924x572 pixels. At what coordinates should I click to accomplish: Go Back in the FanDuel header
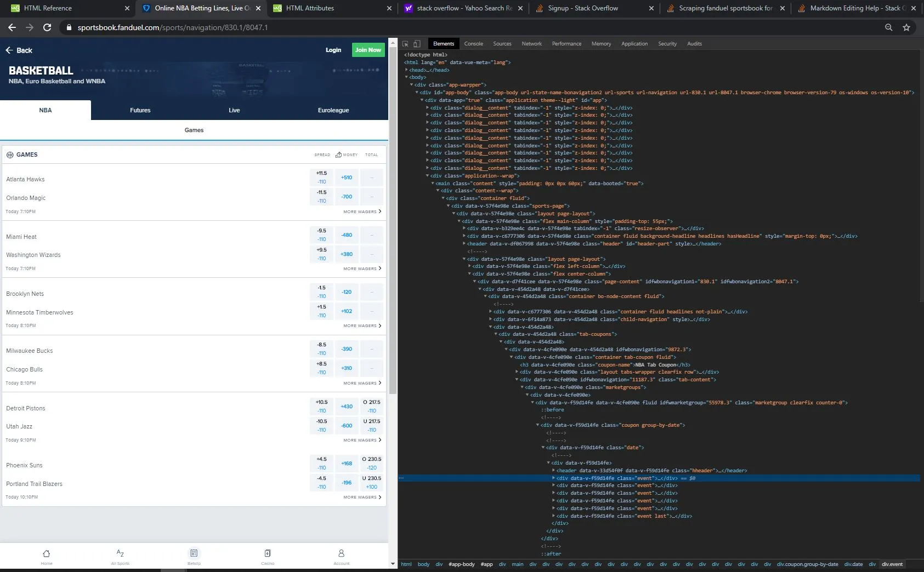(x=19, y=50)
